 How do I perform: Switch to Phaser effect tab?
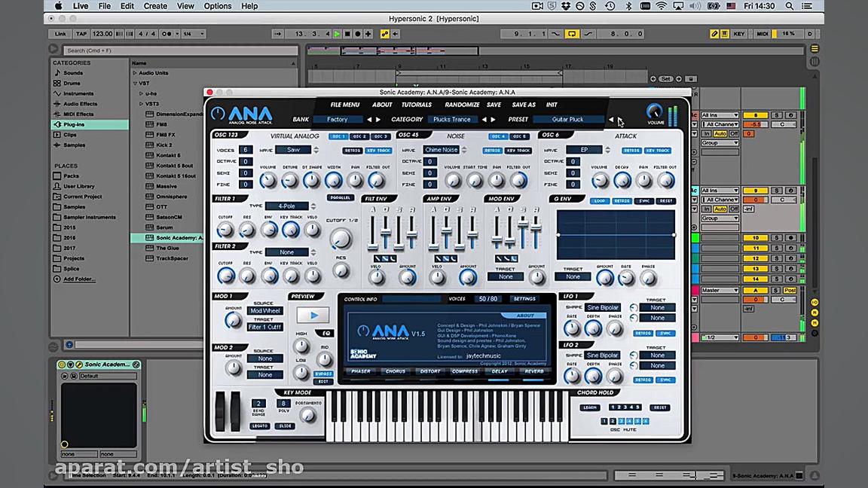point(360,372)
